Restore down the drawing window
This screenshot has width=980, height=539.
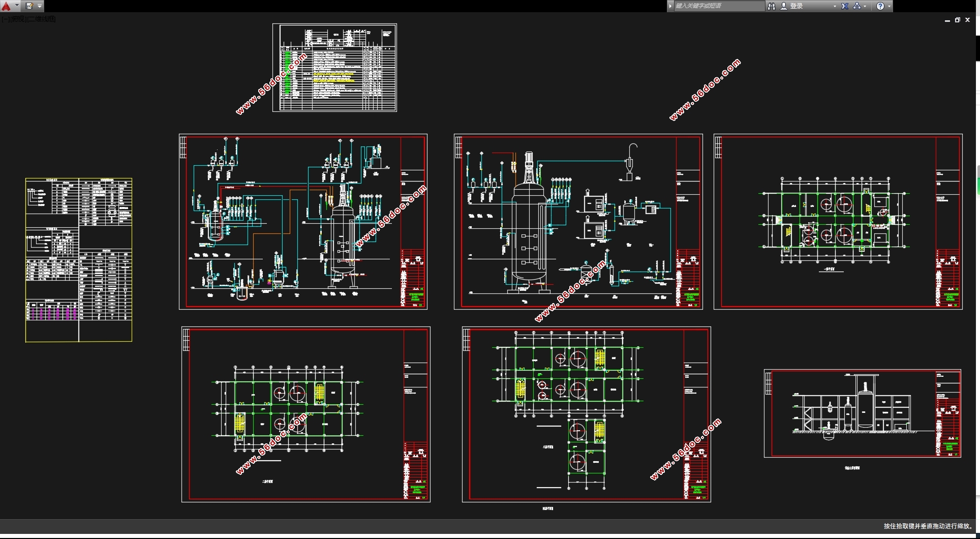(x=958, y=20)
